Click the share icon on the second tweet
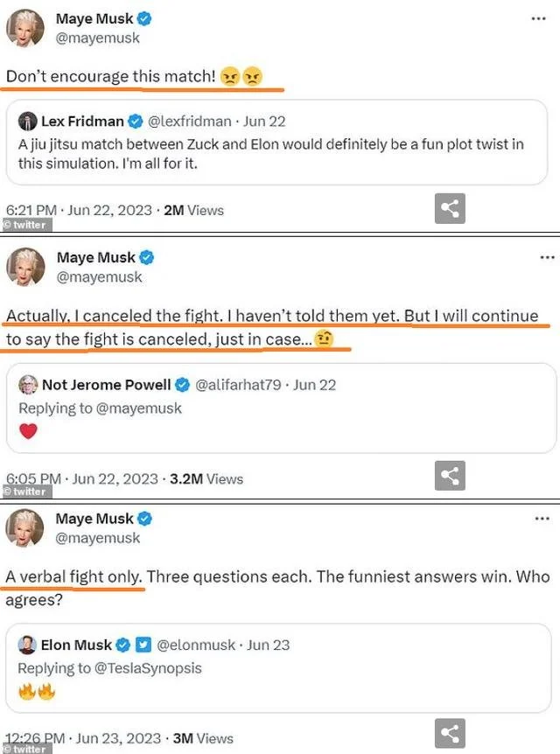Image resolution: width=560 pixels, height=754 pixels. (450, 476)
